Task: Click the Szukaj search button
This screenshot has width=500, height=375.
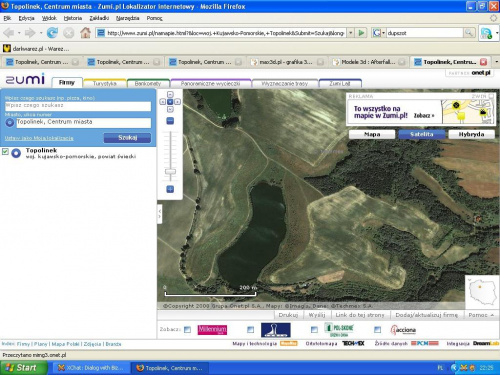Action: pyautogui.click(x=127, y=138)
